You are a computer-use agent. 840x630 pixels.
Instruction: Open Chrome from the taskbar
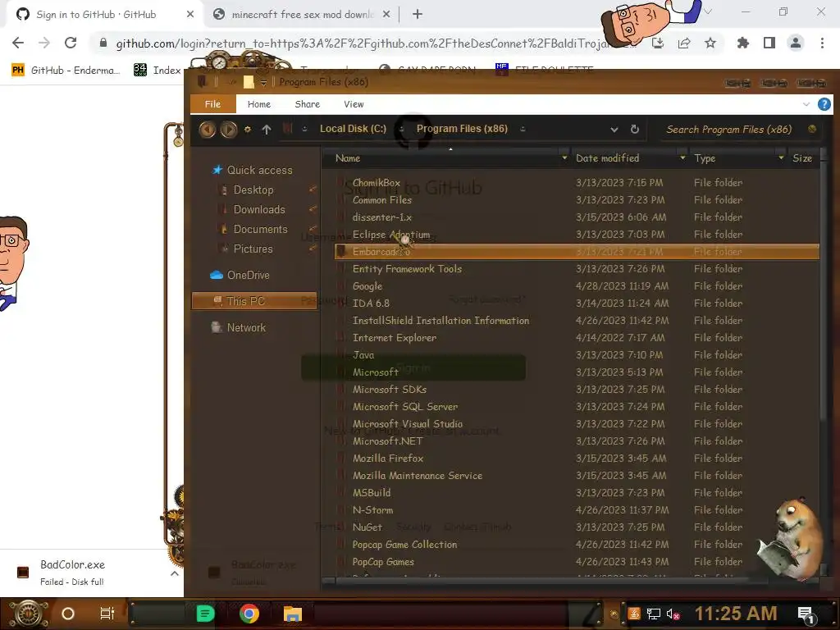click(249, 614)
